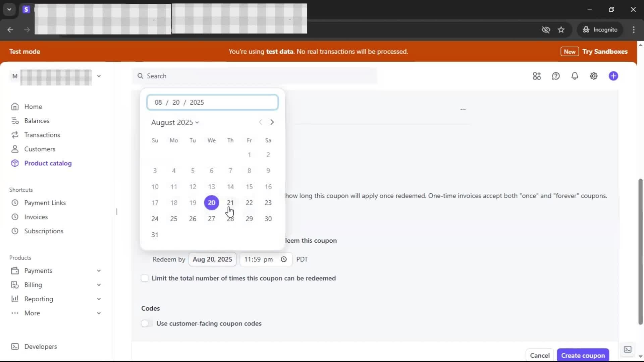Expand Billing section in sidebar
Image resolution: width=644 pixels, height=362 pixels.
99,285
